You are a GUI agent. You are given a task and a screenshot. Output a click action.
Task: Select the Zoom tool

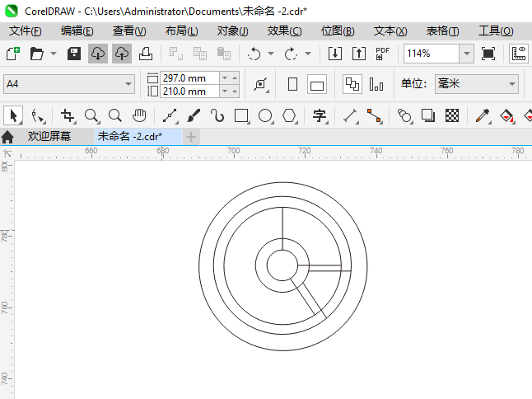92,115
